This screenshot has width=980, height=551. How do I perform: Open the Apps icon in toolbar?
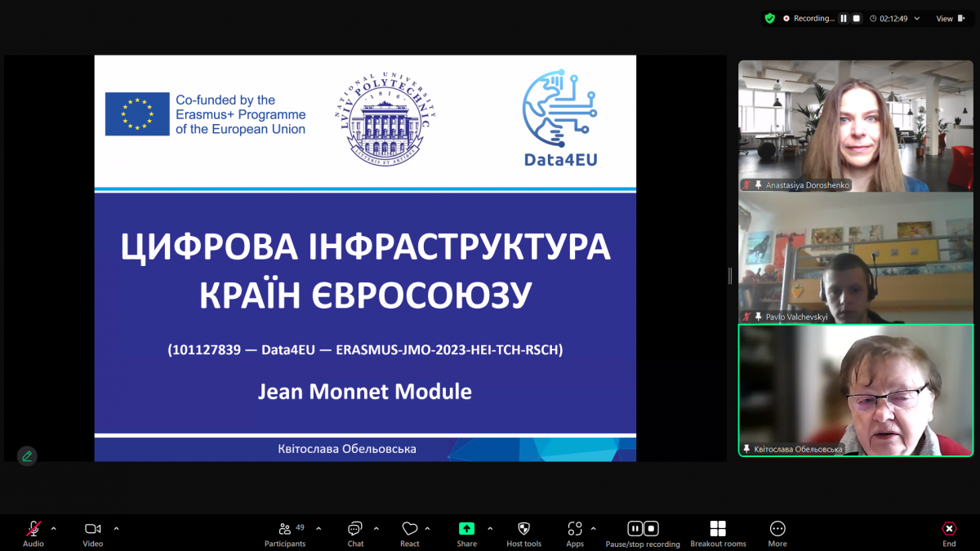point(575,529)
